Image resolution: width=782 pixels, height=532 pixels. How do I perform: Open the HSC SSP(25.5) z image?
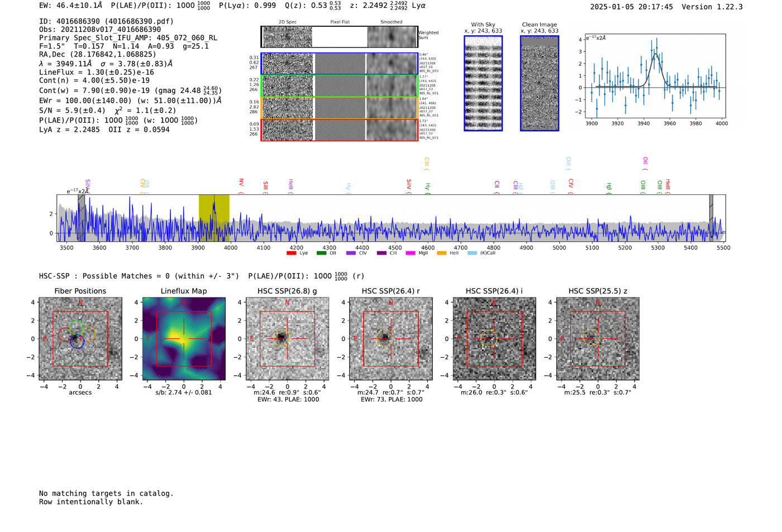pyautogui.click(x=598, y=339)
